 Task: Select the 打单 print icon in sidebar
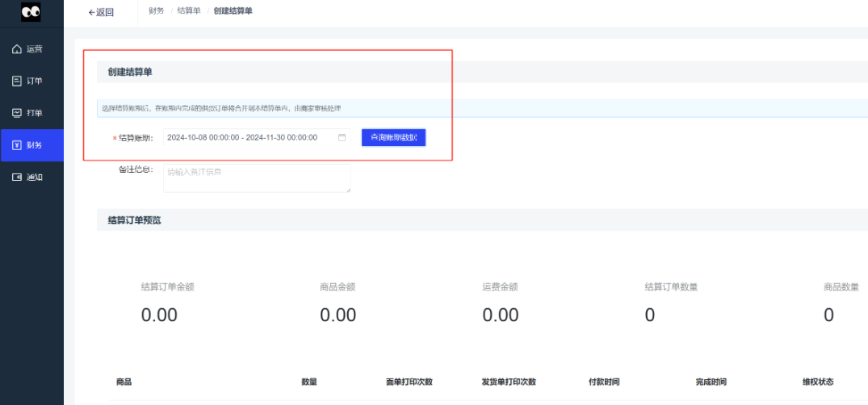click(16, 113)
